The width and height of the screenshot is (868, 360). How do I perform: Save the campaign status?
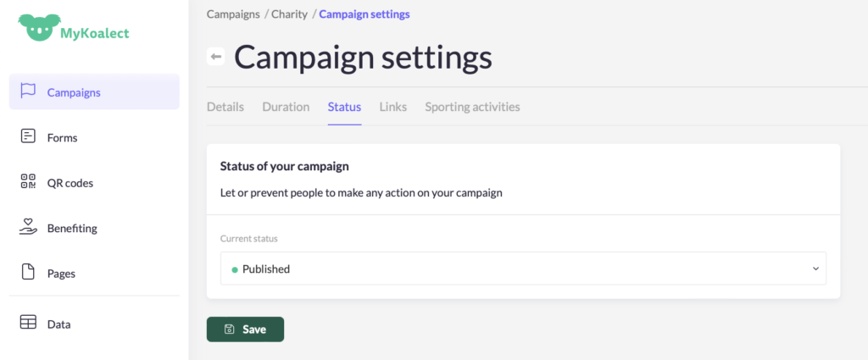click(245, 330)
